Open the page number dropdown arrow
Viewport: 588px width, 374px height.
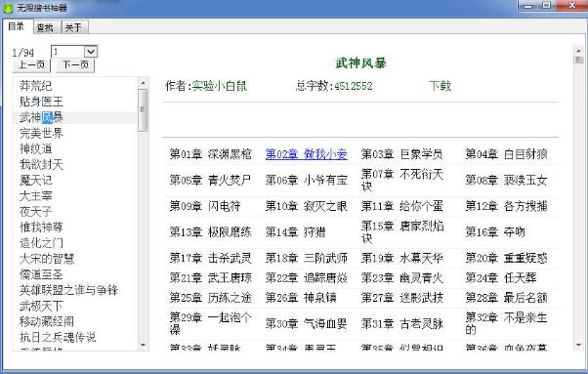[91, 52]
